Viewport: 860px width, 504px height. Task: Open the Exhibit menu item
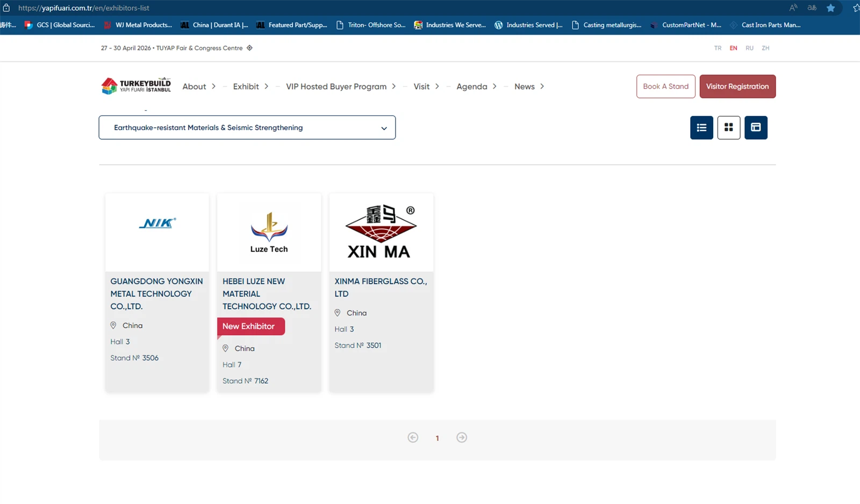click(246, 87)
